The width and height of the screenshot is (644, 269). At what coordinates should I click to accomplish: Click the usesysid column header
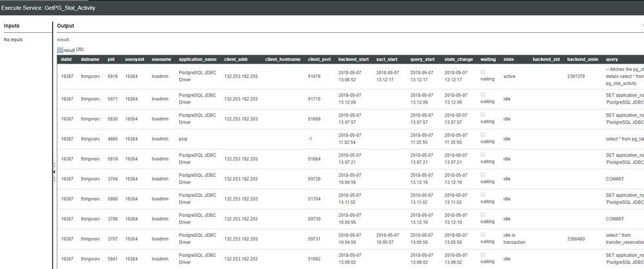click(x=135, y=59)
